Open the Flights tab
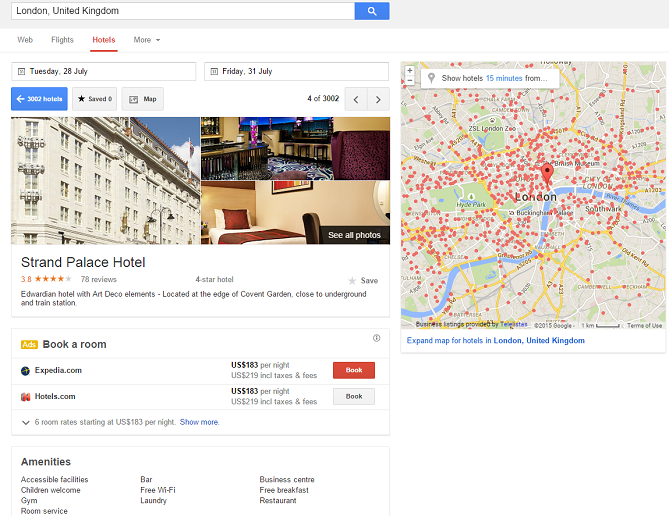The height and width of the screenshot is (516, 669). coord(62,40)
